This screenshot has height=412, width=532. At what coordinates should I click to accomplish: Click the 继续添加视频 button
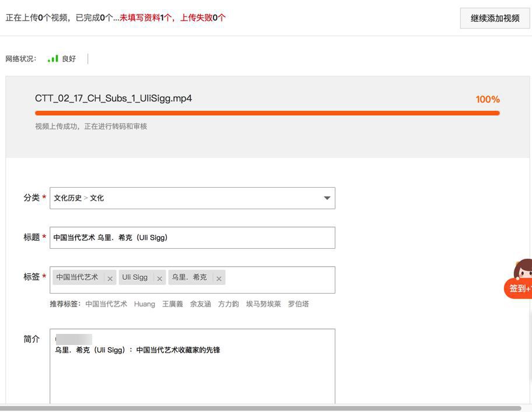(x=495, y=18)
